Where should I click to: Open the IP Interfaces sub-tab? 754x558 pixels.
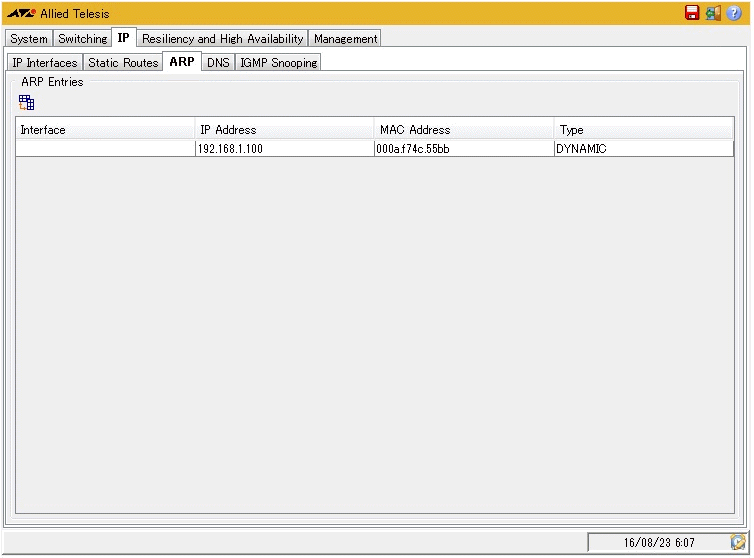tap(45, 63)
